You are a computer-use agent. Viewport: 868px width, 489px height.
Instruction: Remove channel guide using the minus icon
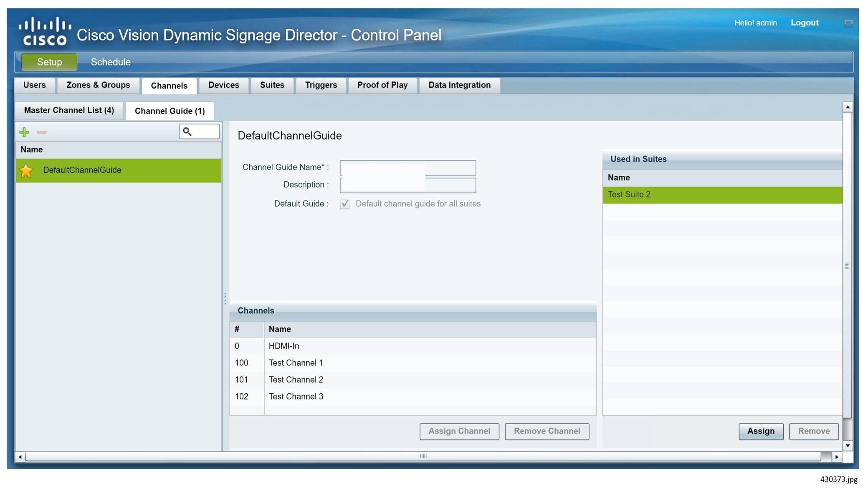[x=41, y=133]
